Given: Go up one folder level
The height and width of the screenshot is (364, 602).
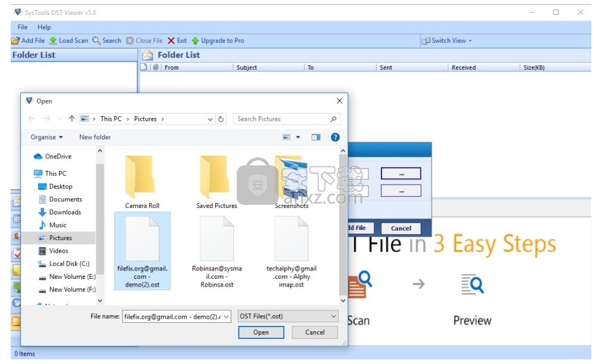Looking at the screenshot, I should 72,119.
